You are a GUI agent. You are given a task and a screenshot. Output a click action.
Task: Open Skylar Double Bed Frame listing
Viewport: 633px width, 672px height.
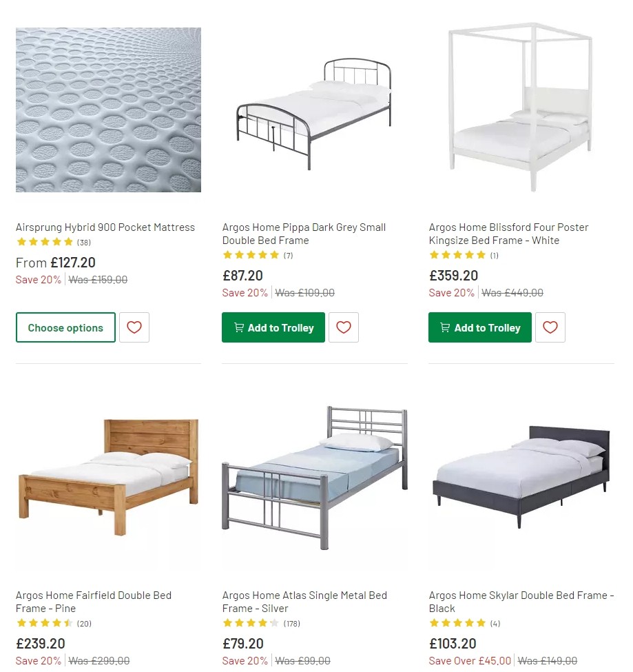pyautogui.click(x=520, y=602)
